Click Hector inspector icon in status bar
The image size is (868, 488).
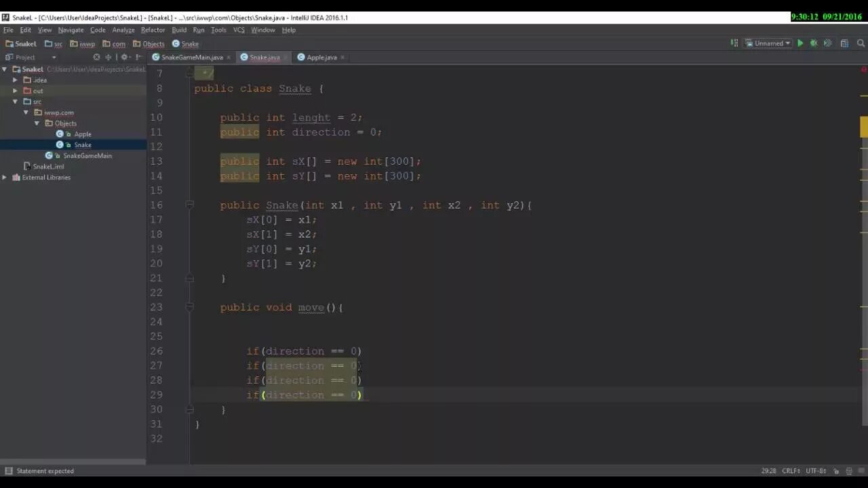click(x=848, y=471)
